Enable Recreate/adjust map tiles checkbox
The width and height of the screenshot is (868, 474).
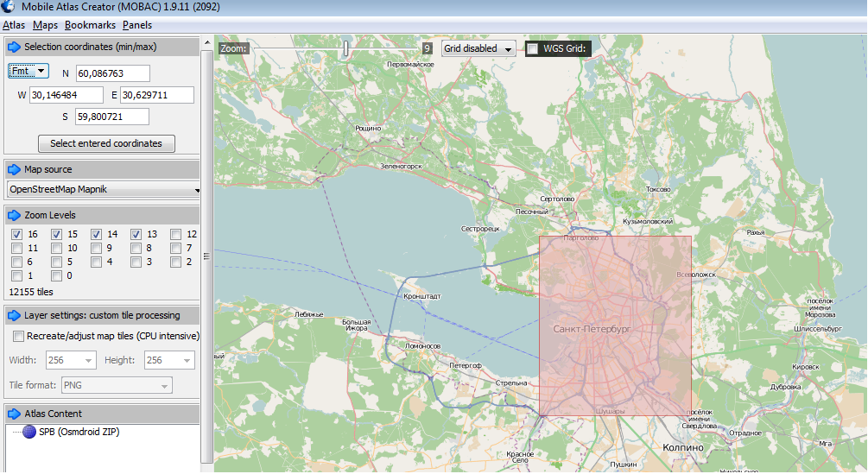pyautogui.click(x=18, y=336)
